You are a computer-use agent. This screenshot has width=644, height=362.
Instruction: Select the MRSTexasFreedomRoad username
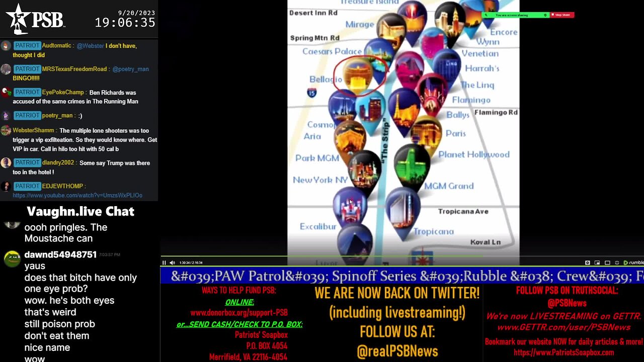74,69
